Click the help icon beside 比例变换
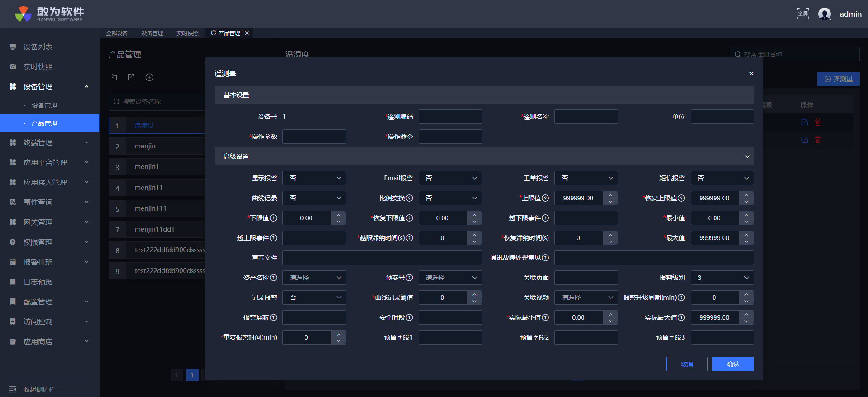This screenshot has height=397, width=868. tap(409, 198)
